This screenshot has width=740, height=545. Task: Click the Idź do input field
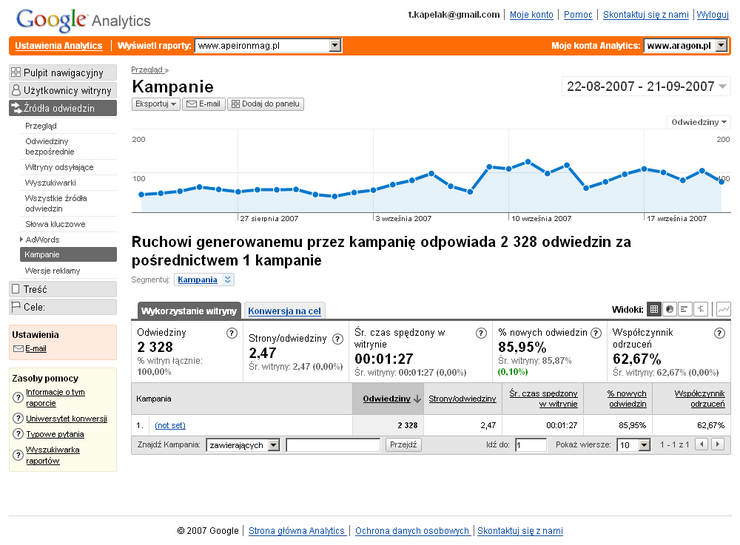click(x=530, y=445)
